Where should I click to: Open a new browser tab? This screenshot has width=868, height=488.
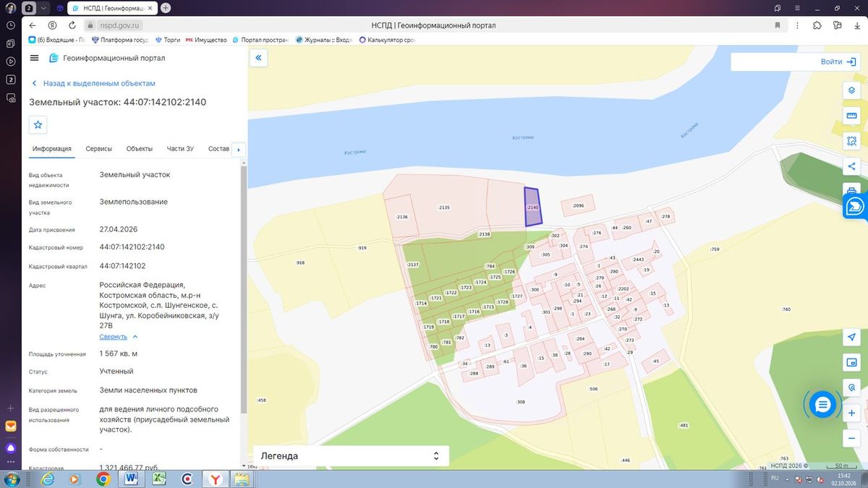point(166,8)
